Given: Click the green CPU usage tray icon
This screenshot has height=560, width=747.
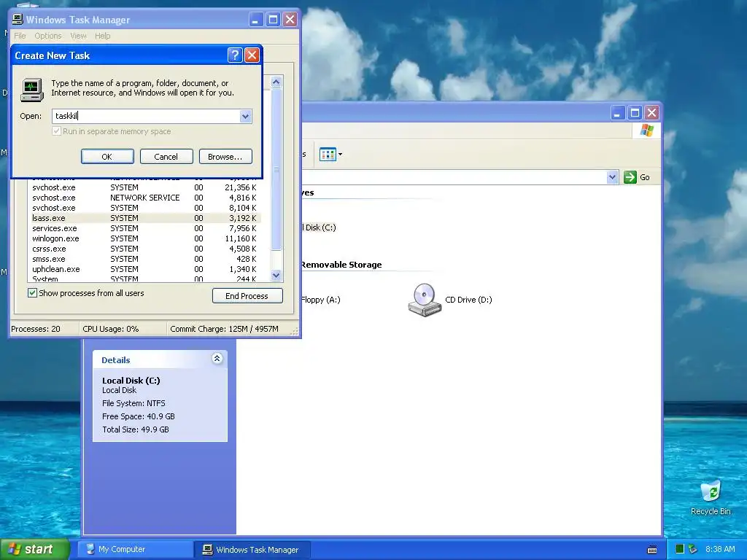Looking at the screenshot, I should click(x=680, y=549).
